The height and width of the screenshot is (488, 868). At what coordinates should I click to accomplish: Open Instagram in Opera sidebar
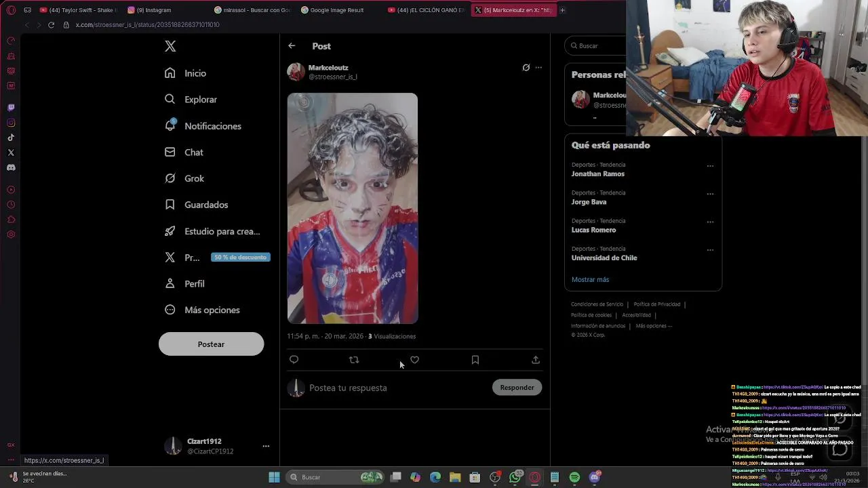(11, 123)
